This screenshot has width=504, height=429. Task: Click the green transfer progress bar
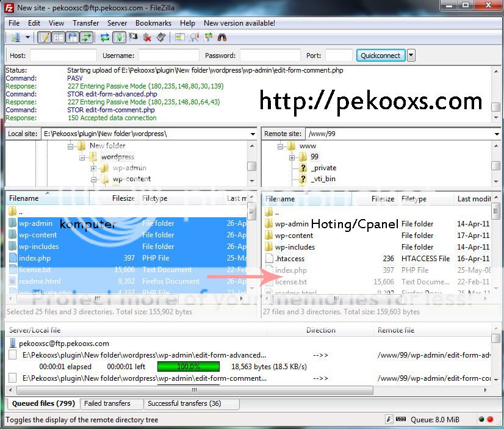point(188,366)
